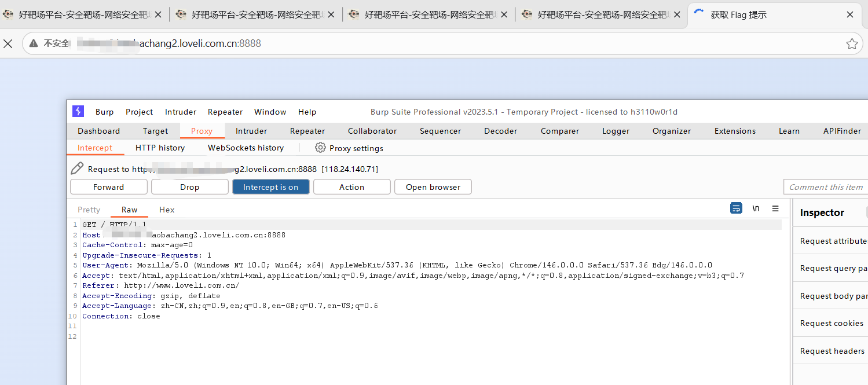Click the Connection: close line
The image size is (868, 385).
[x=121, y=316]
